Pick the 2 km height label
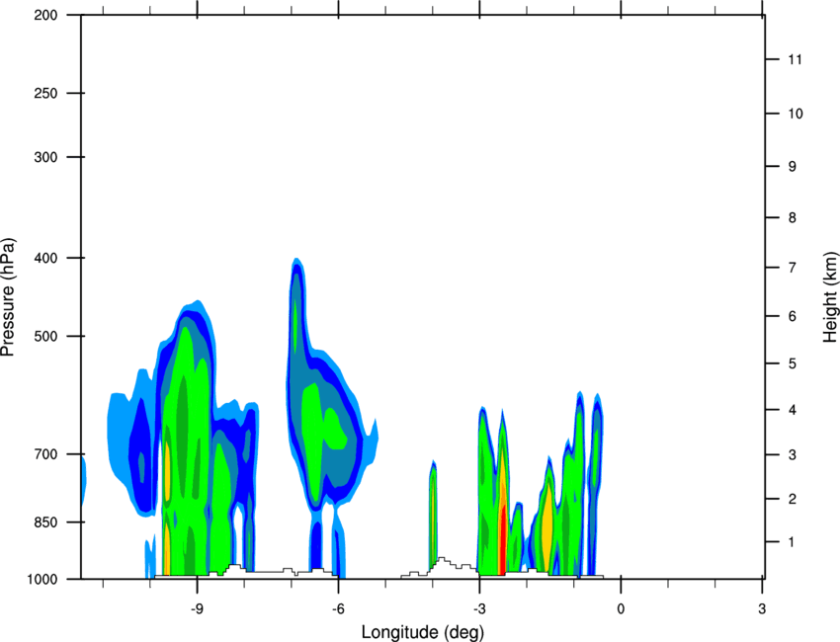The image size is (840, 642). click(793, 499)
